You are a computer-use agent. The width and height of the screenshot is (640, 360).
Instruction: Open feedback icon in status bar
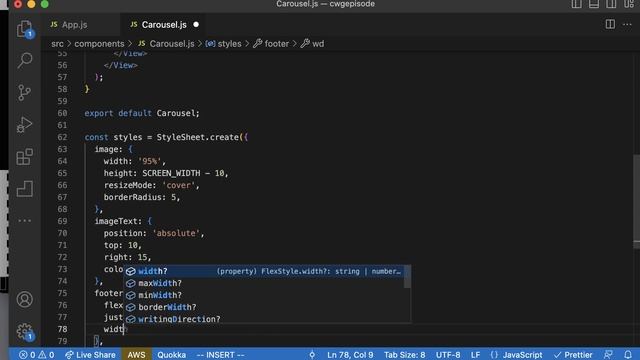(x=608, y=355)
